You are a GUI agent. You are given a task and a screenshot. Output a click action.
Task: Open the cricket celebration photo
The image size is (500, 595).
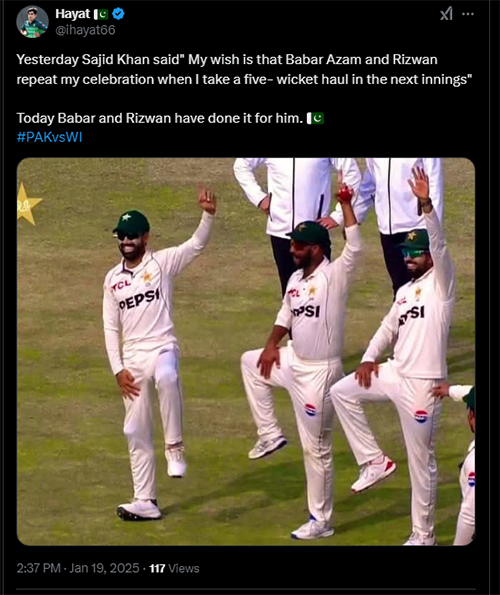[246, 352]
